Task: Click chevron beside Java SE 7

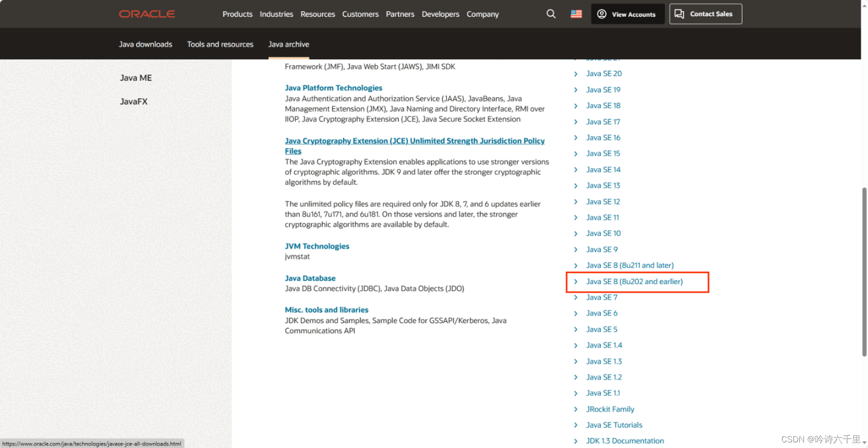Action: click(575, 297)
